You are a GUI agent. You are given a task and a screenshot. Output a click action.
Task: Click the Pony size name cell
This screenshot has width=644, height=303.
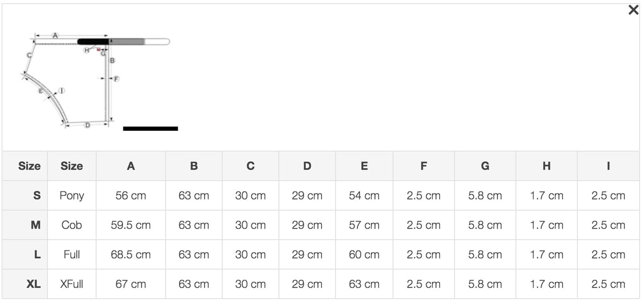[72, 196]
